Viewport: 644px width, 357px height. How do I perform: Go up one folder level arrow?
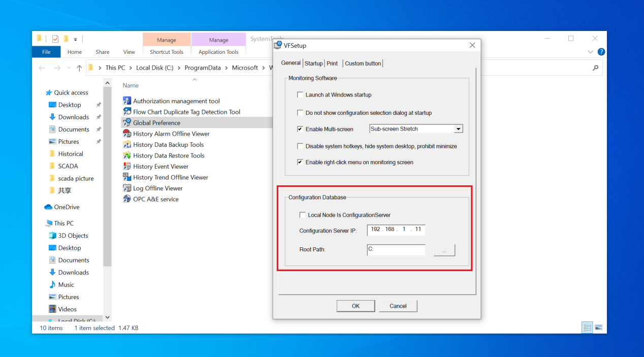pos(79,68)
